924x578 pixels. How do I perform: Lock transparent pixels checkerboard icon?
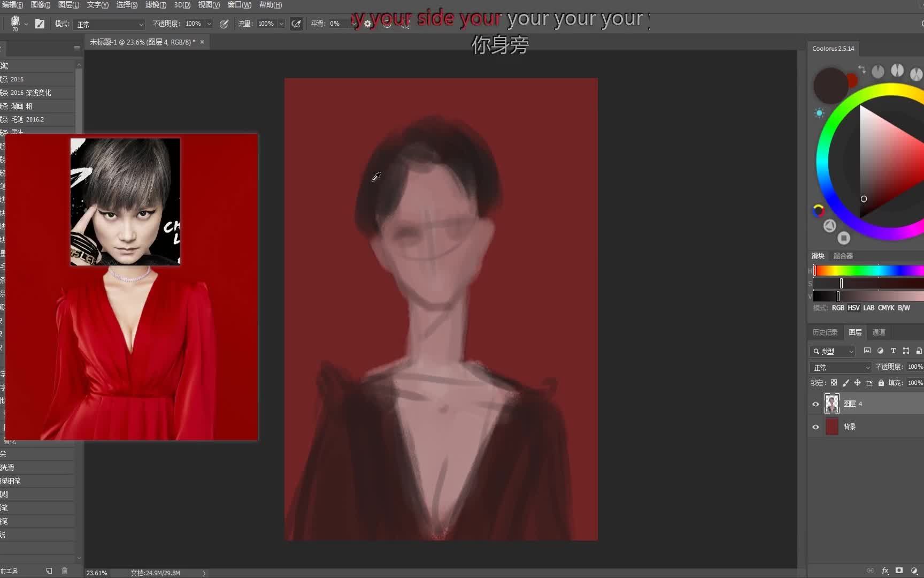click(834, 383)
